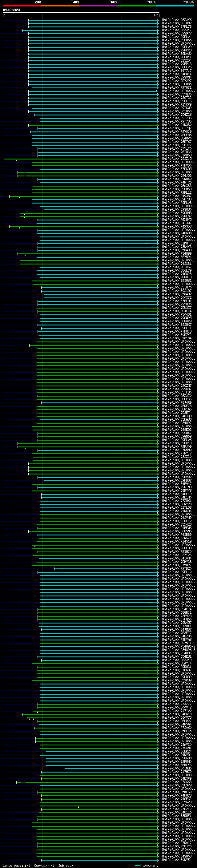This screenshot has width=197, height=868.
Task: Click the label UniRef100_P07511
Action: pyautogui.click(x=177, y=643)
